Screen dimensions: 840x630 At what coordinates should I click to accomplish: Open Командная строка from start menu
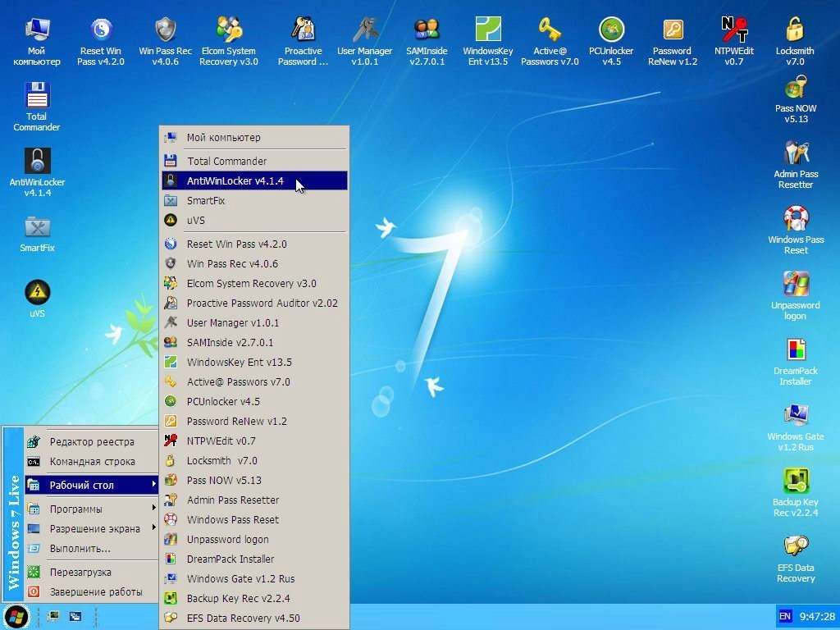92,461
